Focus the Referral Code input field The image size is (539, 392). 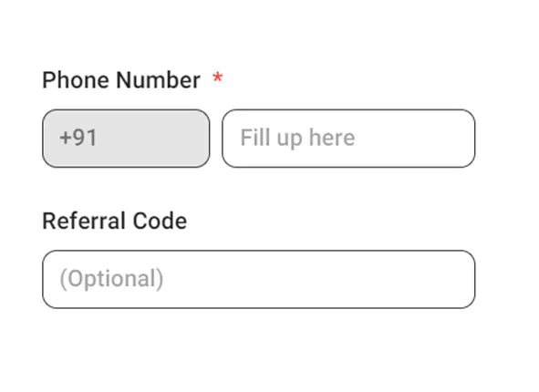pyautogui.click(x=259, y=279)
